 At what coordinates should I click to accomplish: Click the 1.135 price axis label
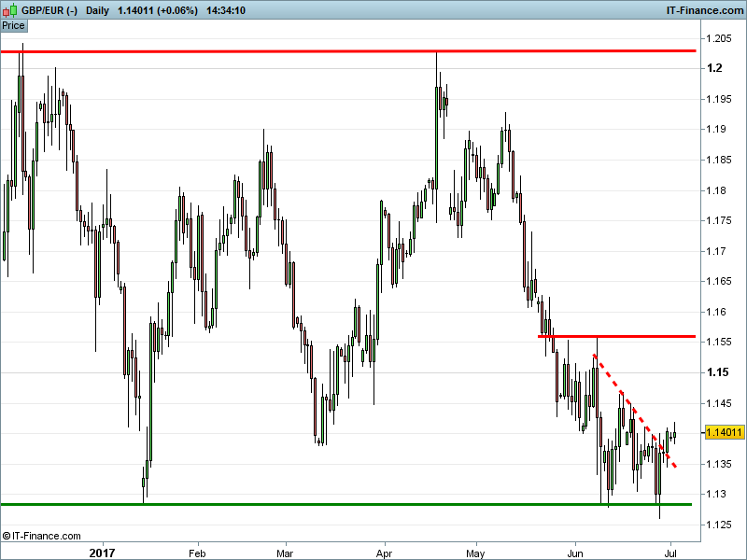[x=718, y=464]
